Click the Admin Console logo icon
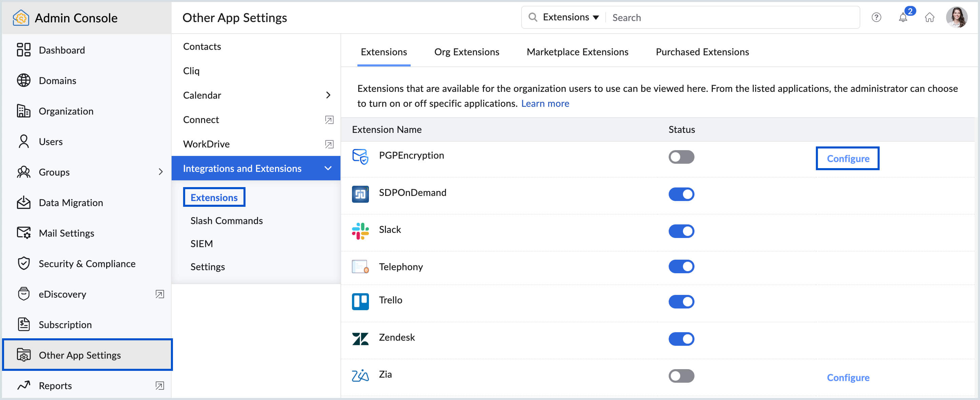 [21, 18]
